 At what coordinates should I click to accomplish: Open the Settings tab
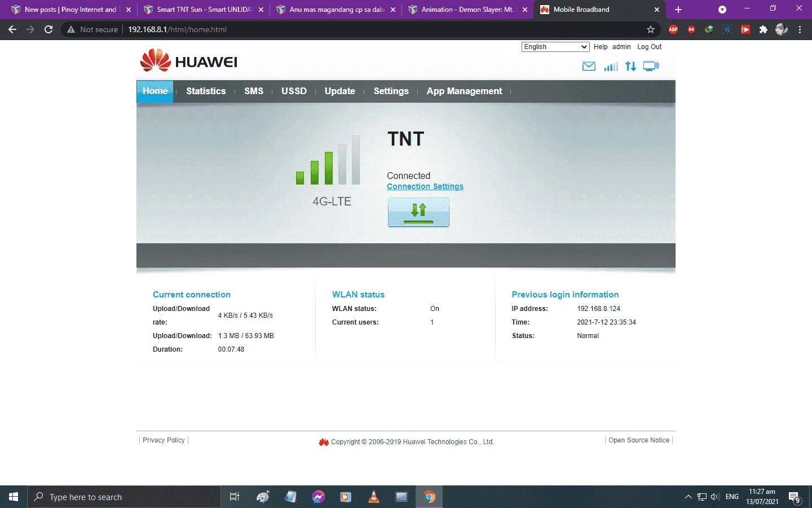[x=391, y=91]
